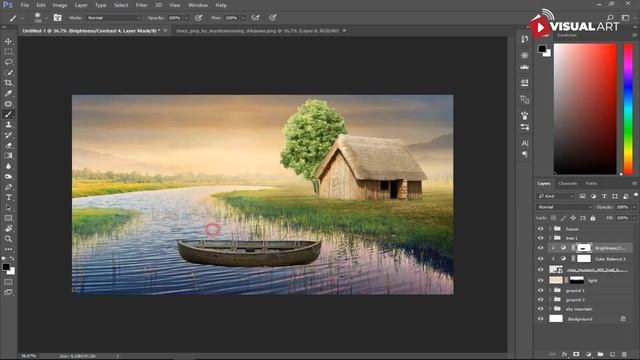Open layer filter Kind dropdown

[x=556, y=196]
